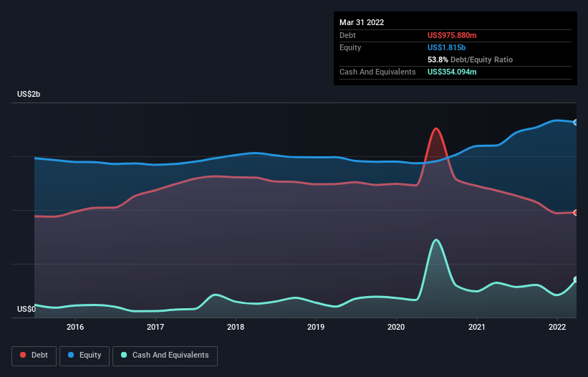Image resolution: width=588 pixels, height=377 pixels.
Task: Click the red Debt legend dot
Action: [x=23, y=355]
